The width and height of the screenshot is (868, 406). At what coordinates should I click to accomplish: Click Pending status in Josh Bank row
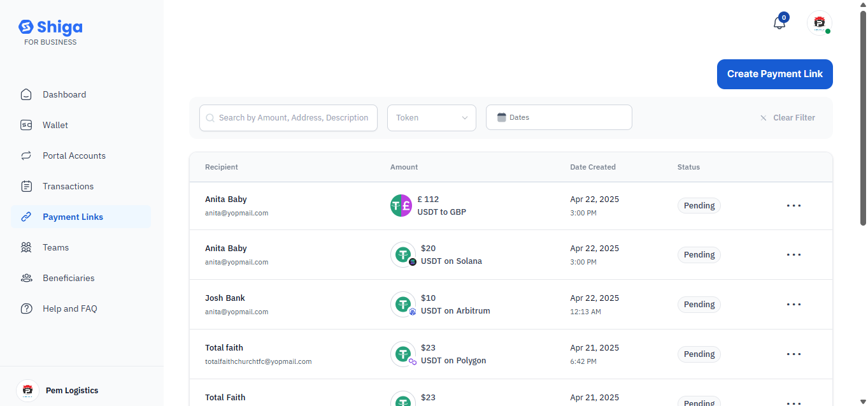[699, 305]
